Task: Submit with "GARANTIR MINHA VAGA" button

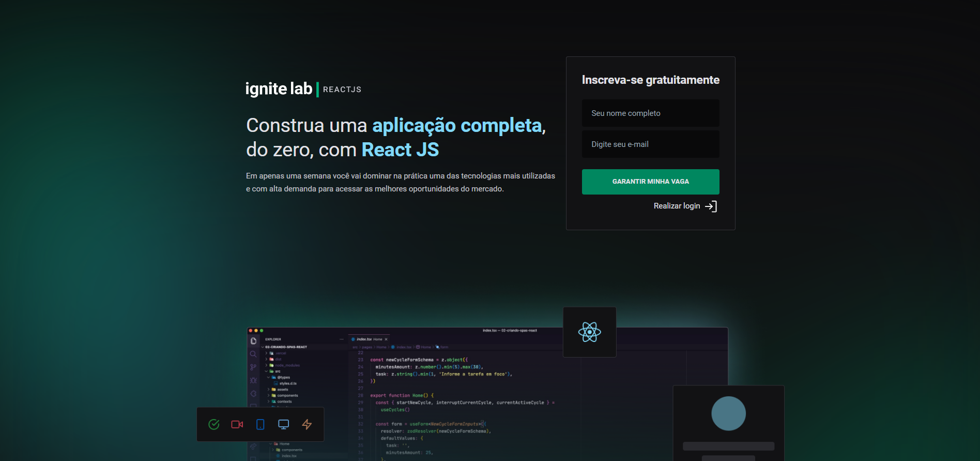Action: [651, 182]
